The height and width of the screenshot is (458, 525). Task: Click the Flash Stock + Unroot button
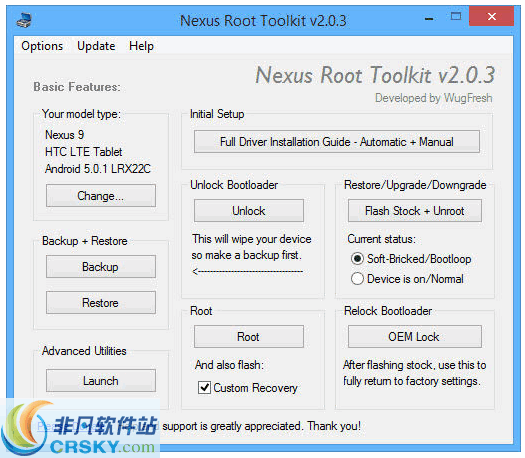pos(415,211)
